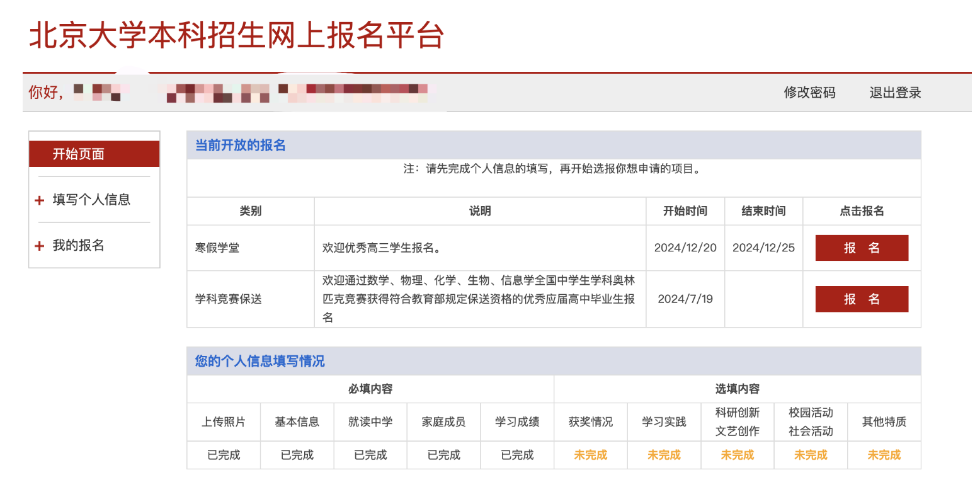The image size is (980, 487).
Task: Open 我的报名 in sidebar
Action: [x=78, y=246]
